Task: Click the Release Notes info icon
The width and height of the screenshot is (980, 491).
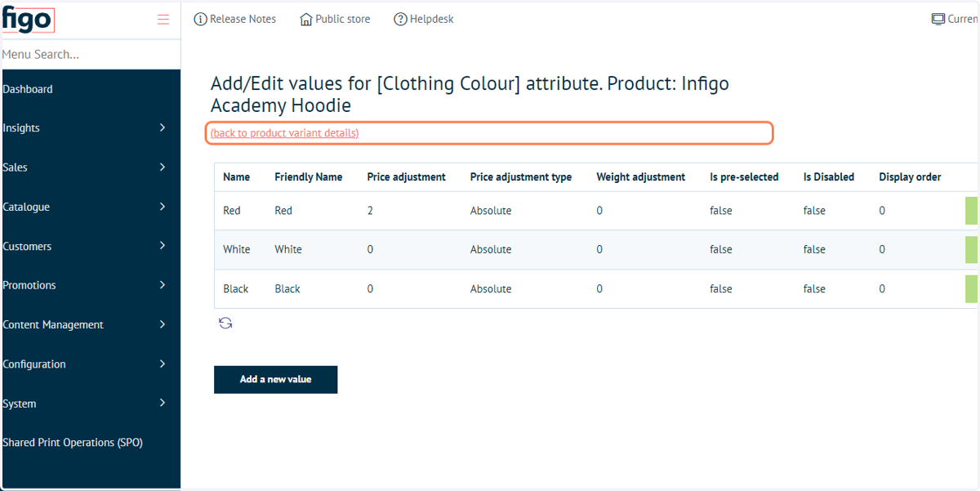Action: click(200, 19)
